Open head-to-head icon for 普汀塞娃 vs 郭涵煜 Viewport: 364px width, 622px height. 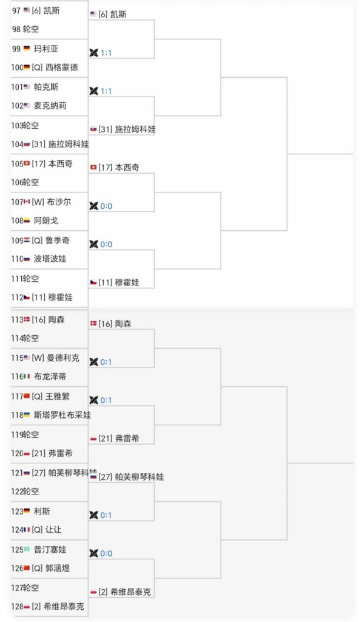coord(93,553)
